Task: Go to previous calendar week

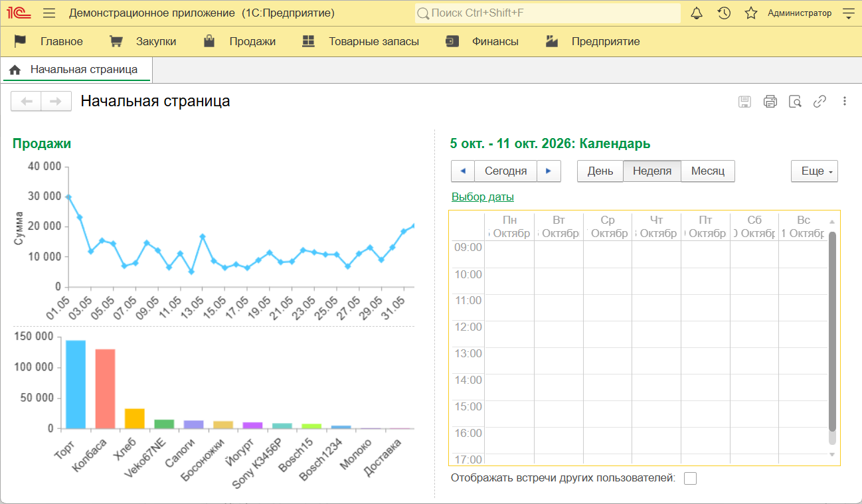Action: 463,171
